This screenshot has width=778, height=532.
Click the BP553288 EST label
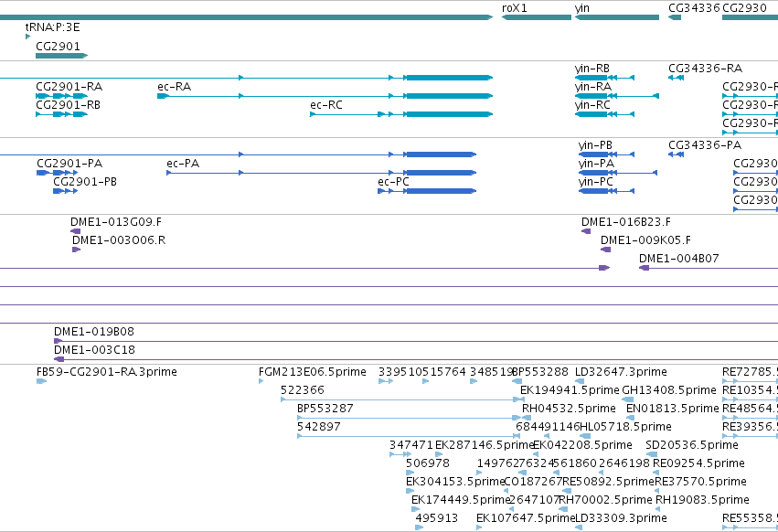coord(539,372)
